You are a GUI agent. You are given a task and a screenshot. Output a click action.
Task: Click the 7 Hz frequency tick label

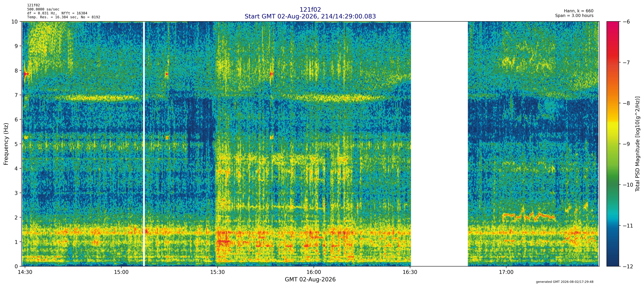pos(16,95)
